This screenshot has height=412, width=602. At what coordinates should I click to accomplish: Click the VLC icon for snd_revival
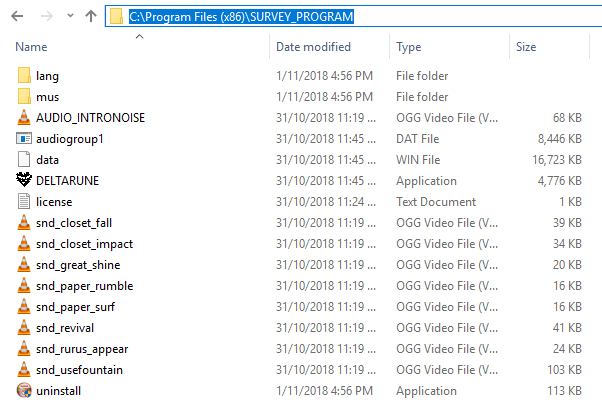coord(24,328)
